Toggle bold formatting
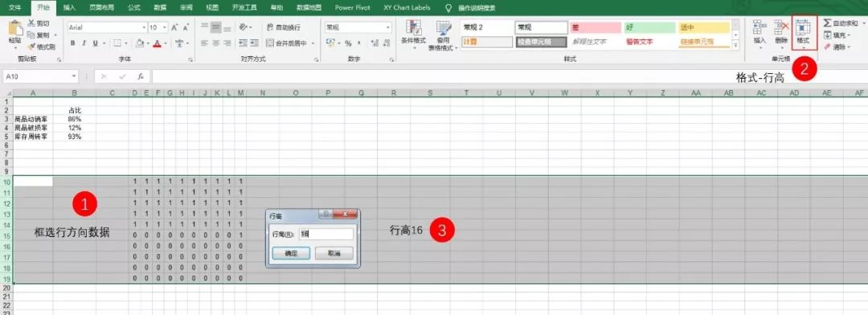Screen dimensions: 868x315 click(x=72, y=43)
